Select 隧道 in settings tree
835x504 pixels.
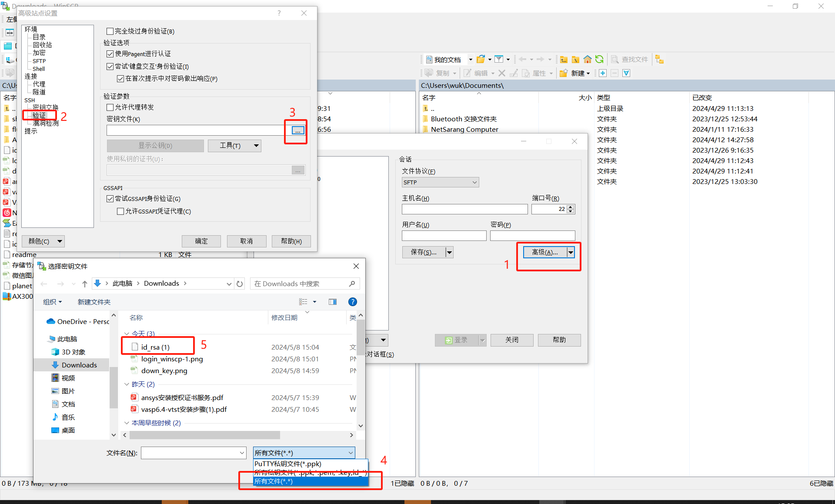click(39, 92)
